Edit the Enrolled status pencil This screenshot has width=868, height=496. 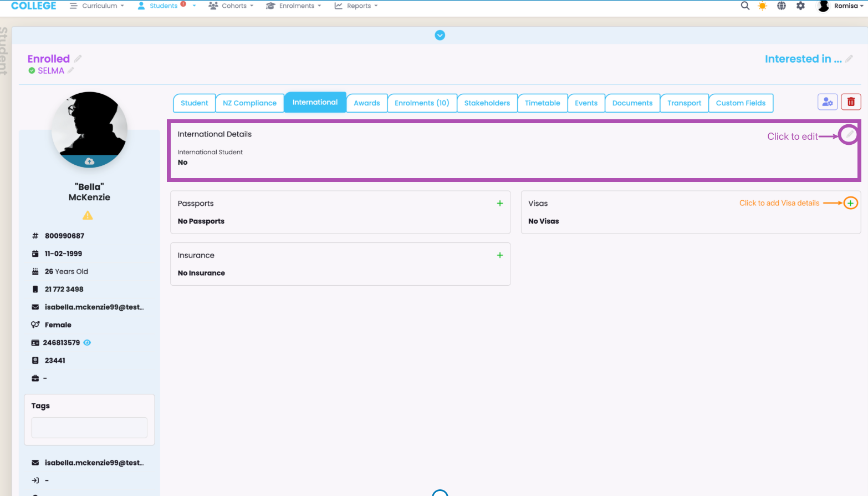point(78,59)
